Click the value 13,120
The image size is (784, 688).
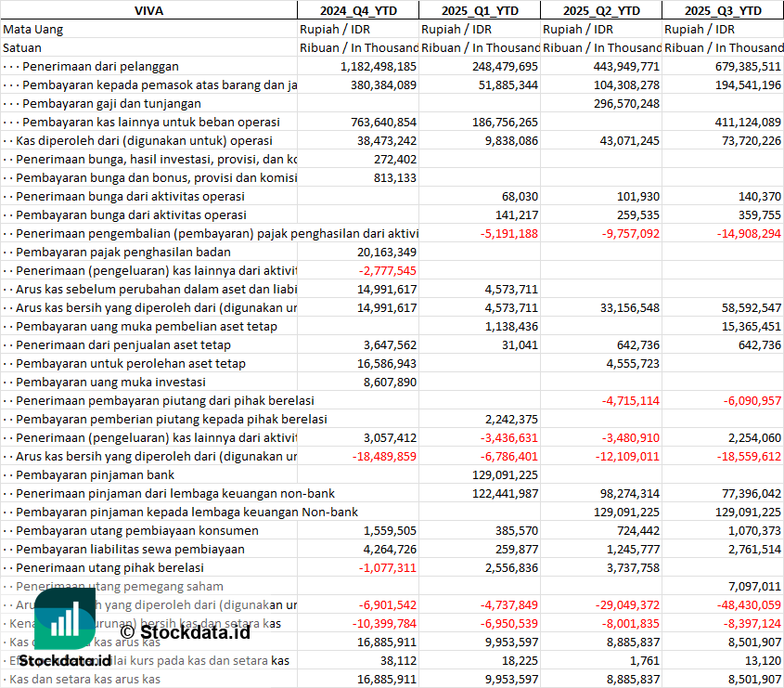763,660
